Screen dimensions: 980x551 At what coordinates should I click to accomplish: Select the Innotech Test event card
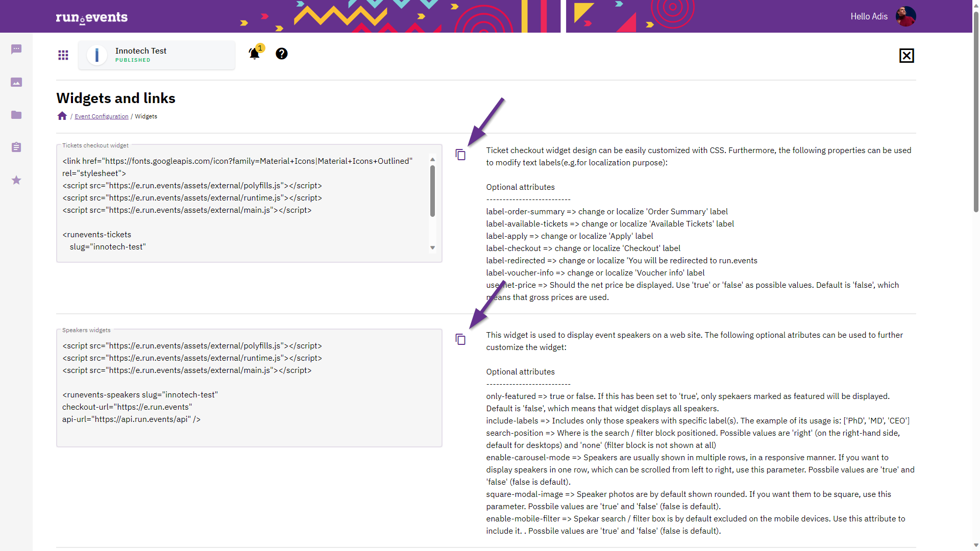[x=157, y=55]
